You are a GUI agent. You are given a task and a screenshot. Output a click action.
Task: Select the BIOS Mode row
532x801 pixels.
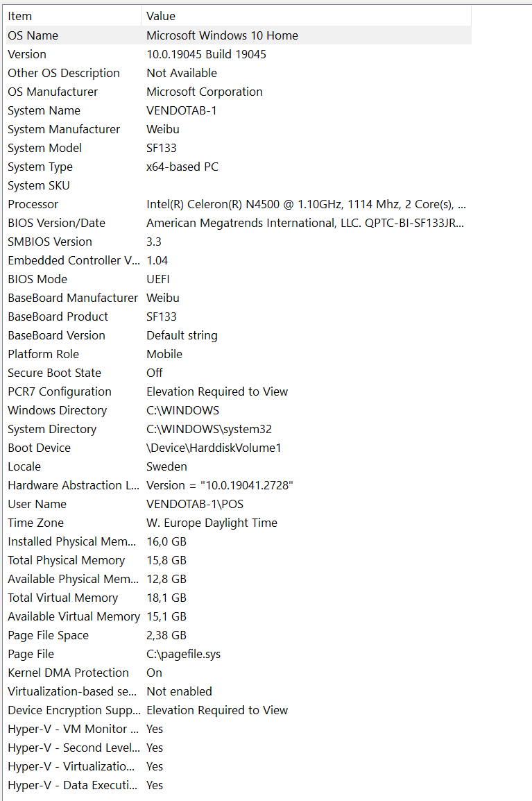click(x=37, y=279)
